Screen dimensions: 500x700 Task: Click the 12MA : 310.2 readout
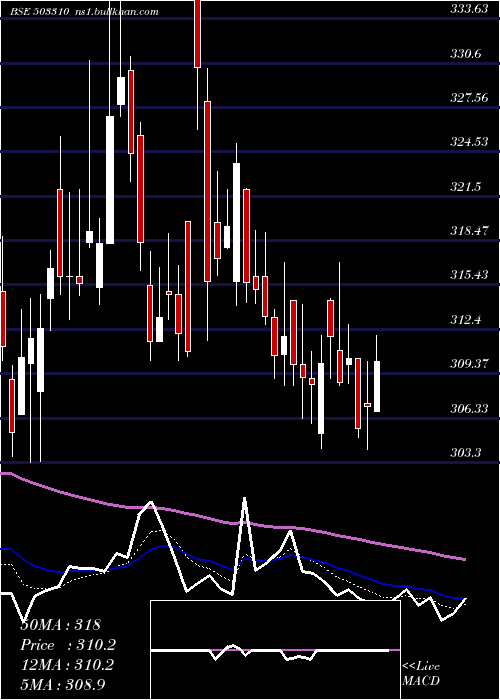click(67, 665)
